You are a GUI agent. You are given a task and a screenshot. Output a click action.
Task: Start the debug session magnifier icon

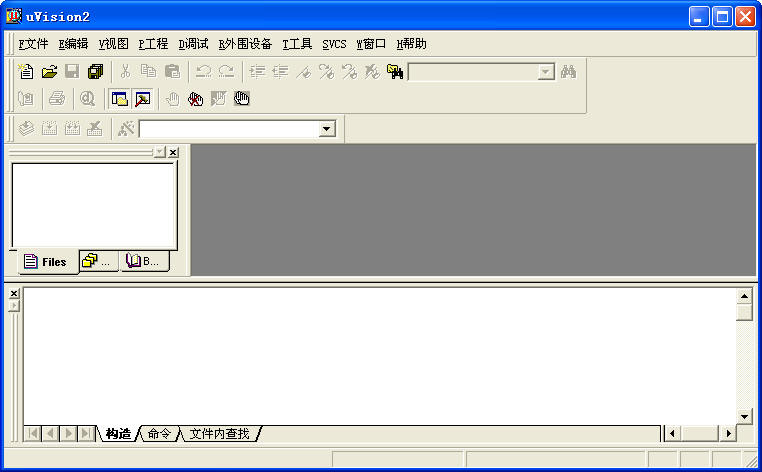(x=87, y=99)
